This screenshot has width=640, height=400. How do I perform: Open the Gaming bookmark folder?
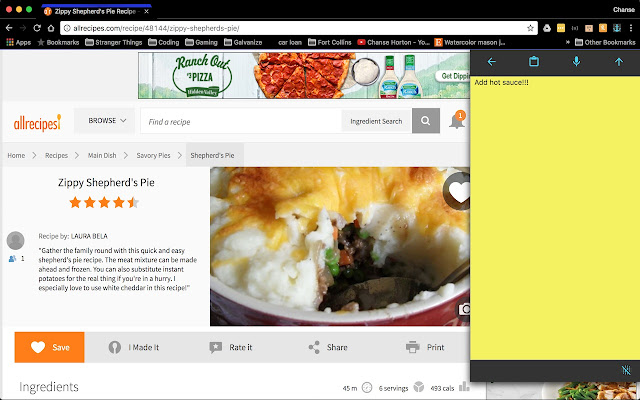point(201,42)
